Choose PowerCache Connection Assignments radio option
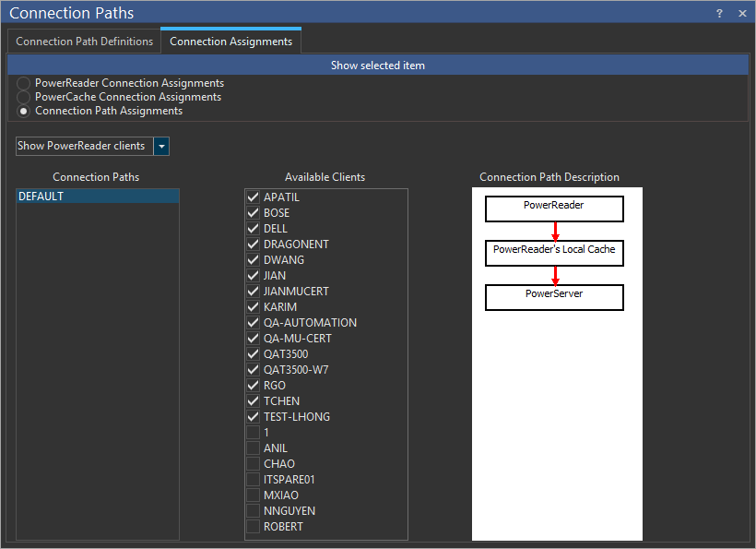The height and width of the screenshot is (549, 756). tap(24, 97)
